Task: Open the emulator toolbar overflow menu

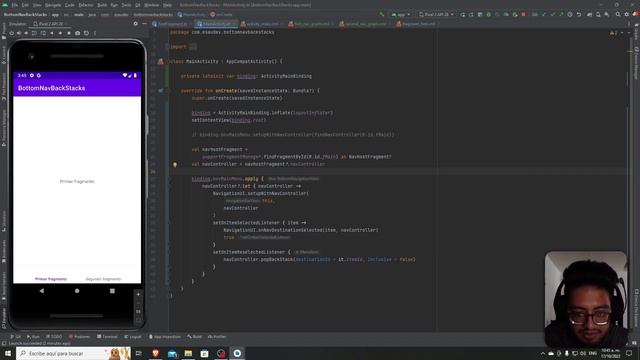Action: point(95,33)
